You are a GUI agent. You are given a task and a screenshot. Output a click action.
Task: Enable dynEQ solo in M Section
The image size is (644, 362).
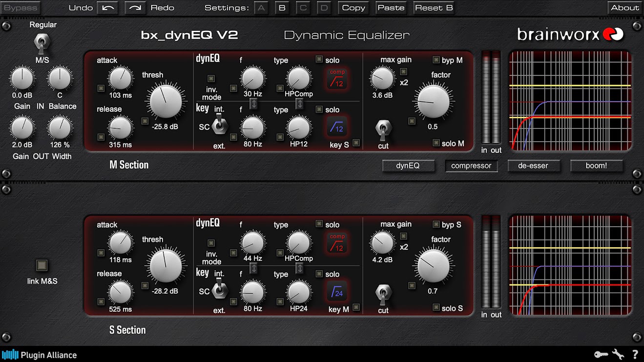pyautogui.click(x=319, y=60)
